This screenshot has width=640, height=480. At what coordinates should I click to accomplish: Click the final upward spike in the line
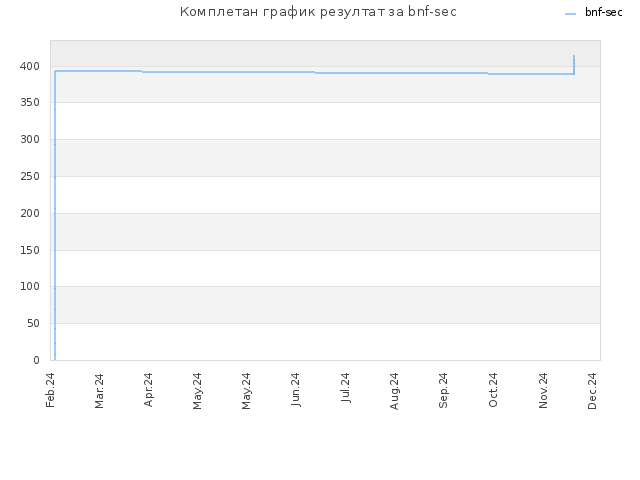(x=574, y=64)
